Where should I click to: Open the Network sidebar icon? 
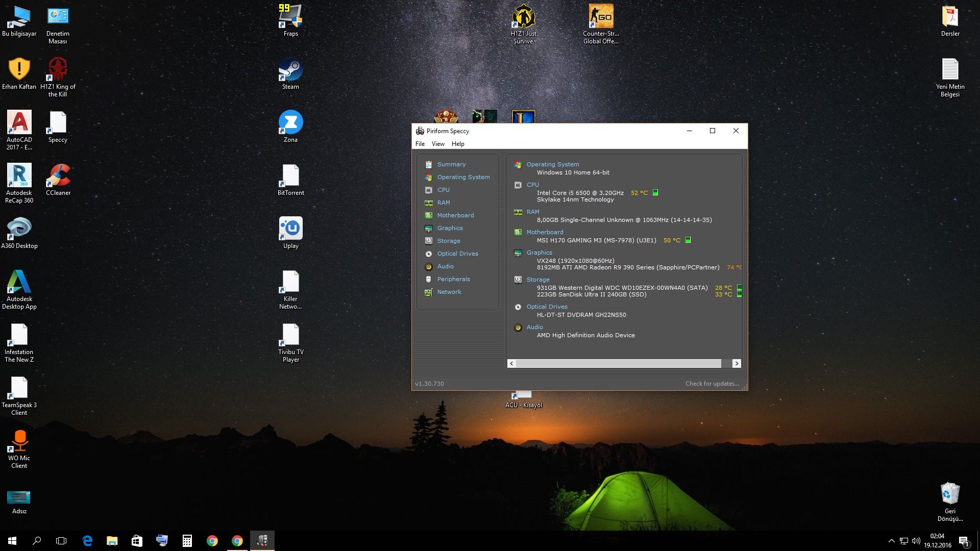click(429, 292)
